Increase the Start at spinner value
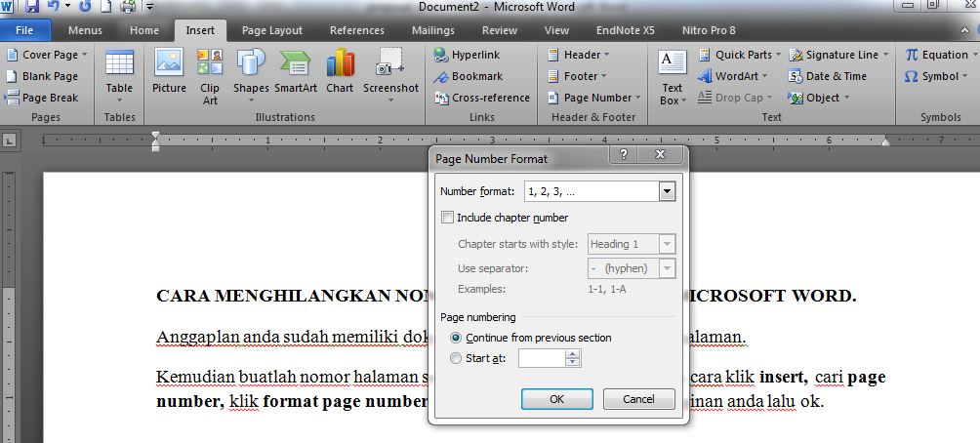 tap(573, 354)
